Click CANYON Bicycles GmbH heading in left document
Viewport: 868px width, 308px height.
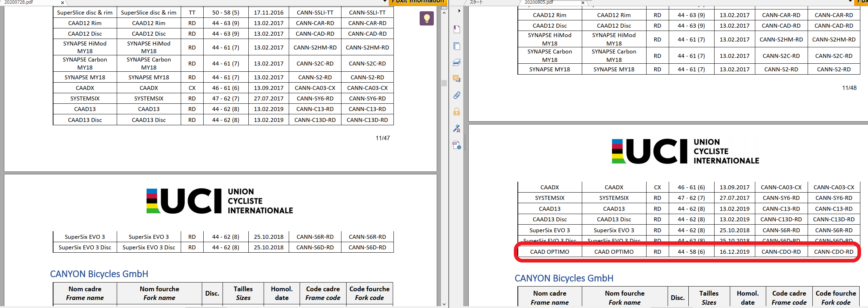99,274
